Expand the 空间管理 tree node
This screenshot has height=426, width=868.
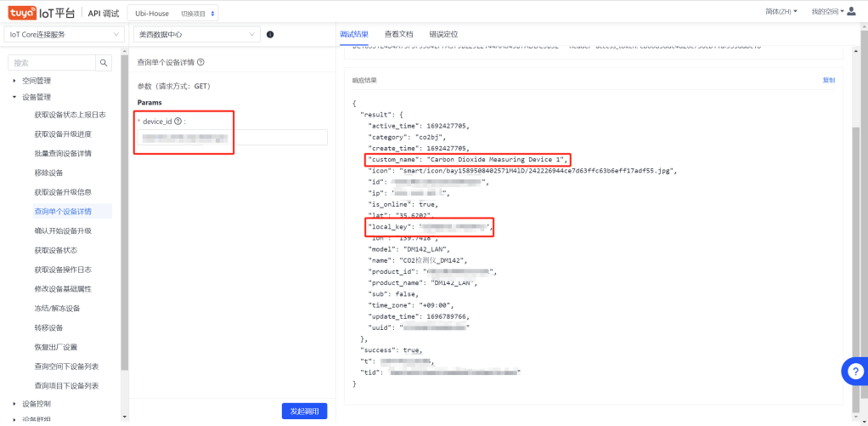point(14,81)
